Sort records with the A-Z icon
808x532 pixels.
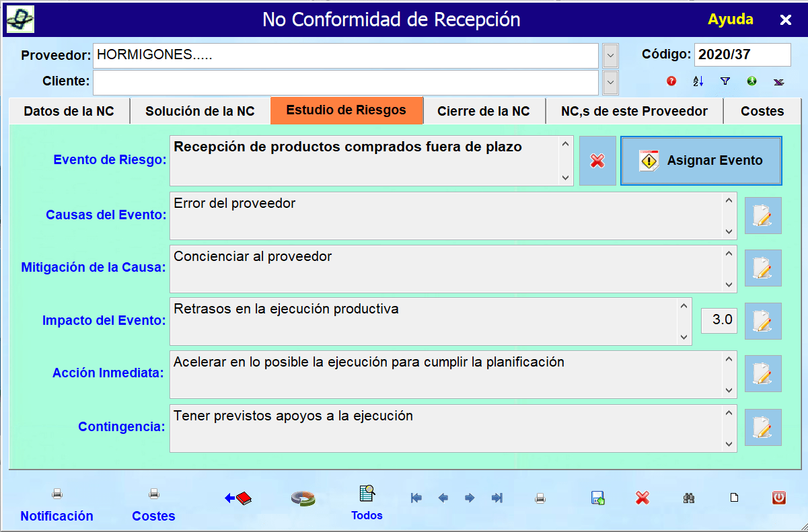pyautogui.click(x=698, y=81)
